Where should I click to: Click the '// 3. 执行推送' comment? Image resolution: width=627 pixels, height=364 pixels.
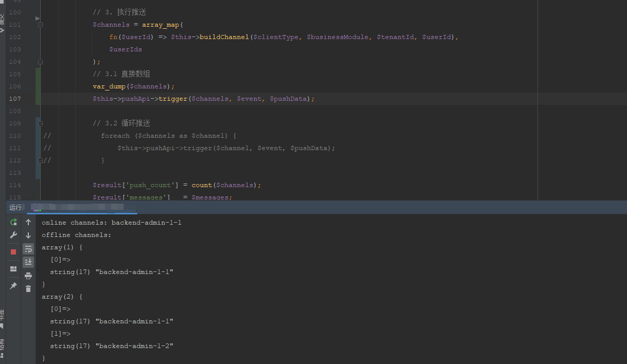119,12
